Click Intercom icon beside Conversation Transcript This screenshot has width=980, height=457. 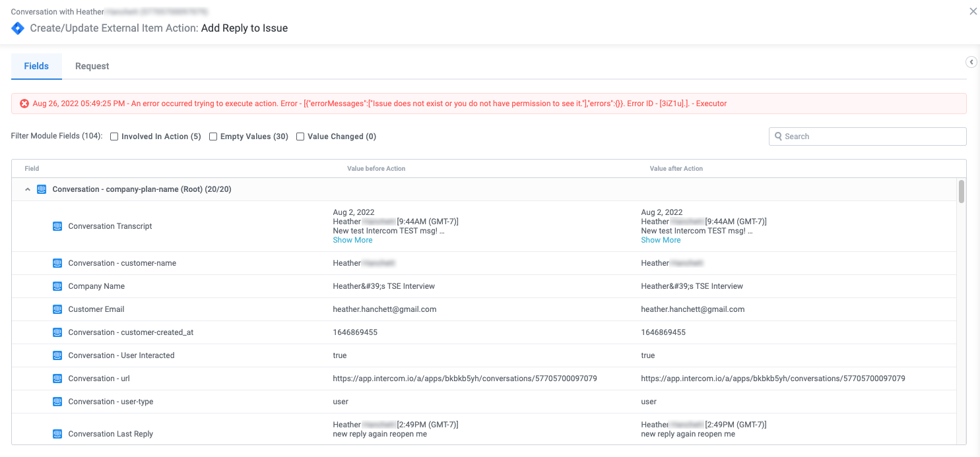(x=57, y=226)
